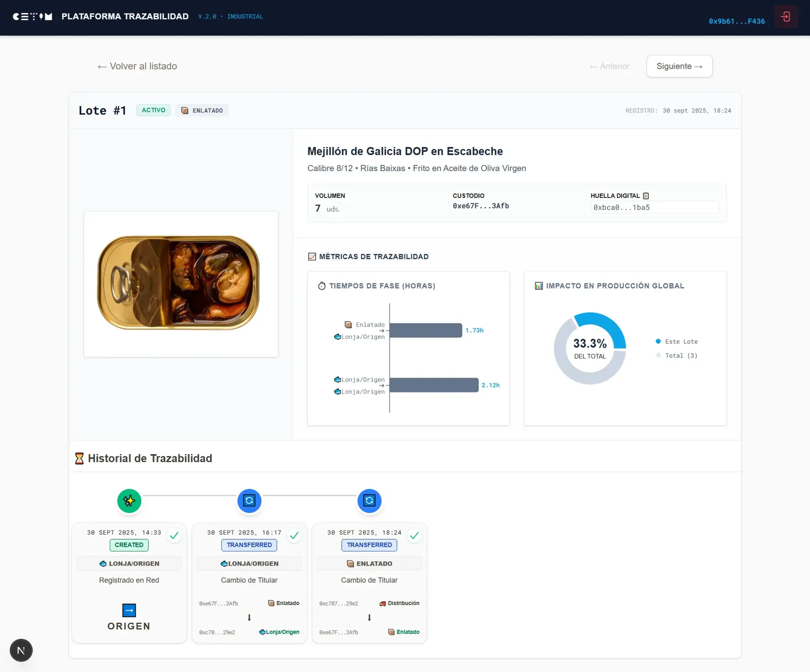Click the blue Origen arrow icon

tap(129, 610)
